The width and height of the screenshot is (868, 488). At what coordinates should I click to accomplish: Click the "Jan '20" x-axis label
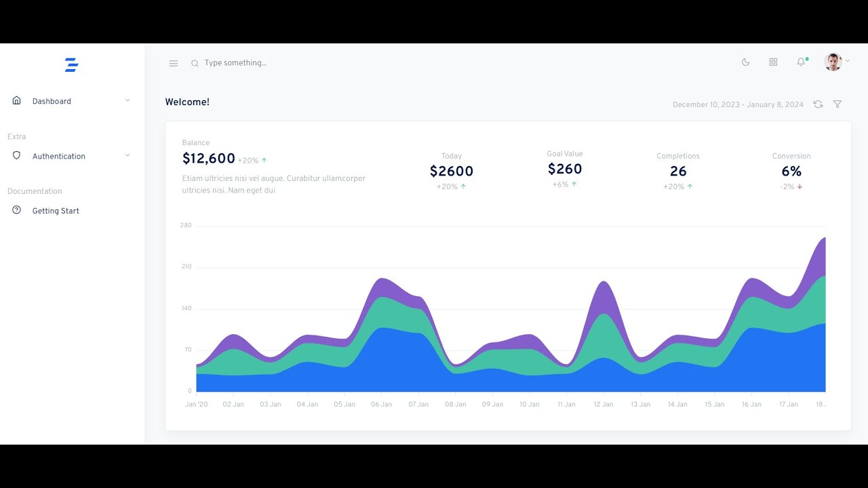click(197, 405)
